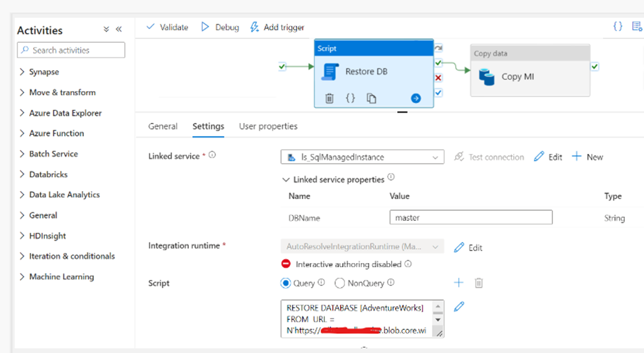Click info icon next to Linked service properties
Image resolution: width=644 pixels, height=353 pixels.
tap(391, 177)
